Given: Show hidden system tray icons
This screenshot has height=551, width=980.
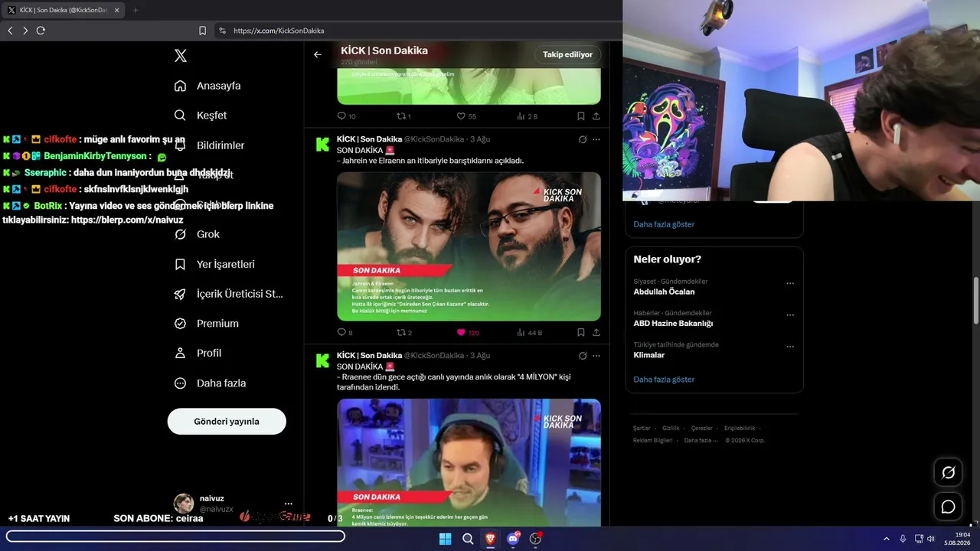Looking at the screenshot, I should pyautogui.click(x=887, y=539).
